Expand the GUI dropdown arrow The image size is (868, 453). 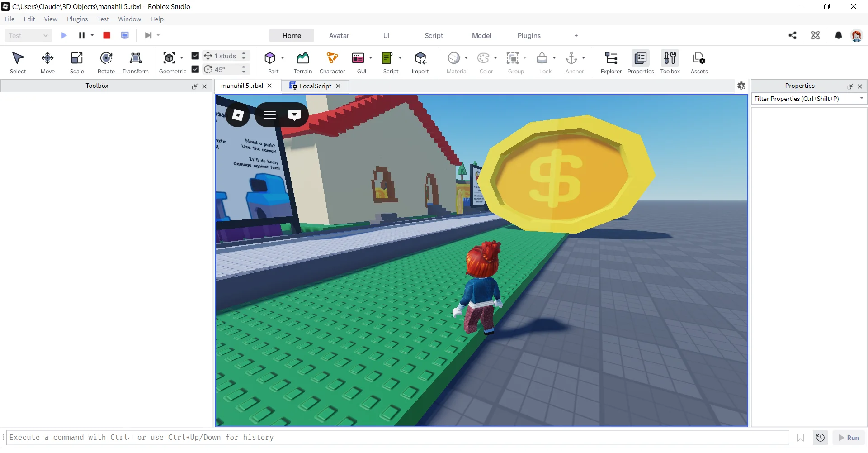click(371, 58)
